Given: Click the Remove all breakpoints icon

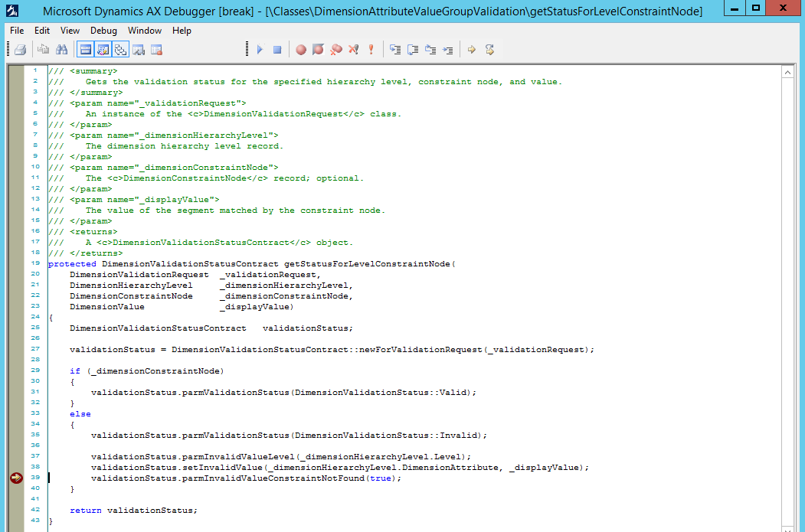Looking at the screenshot, I should click(336, 50).
